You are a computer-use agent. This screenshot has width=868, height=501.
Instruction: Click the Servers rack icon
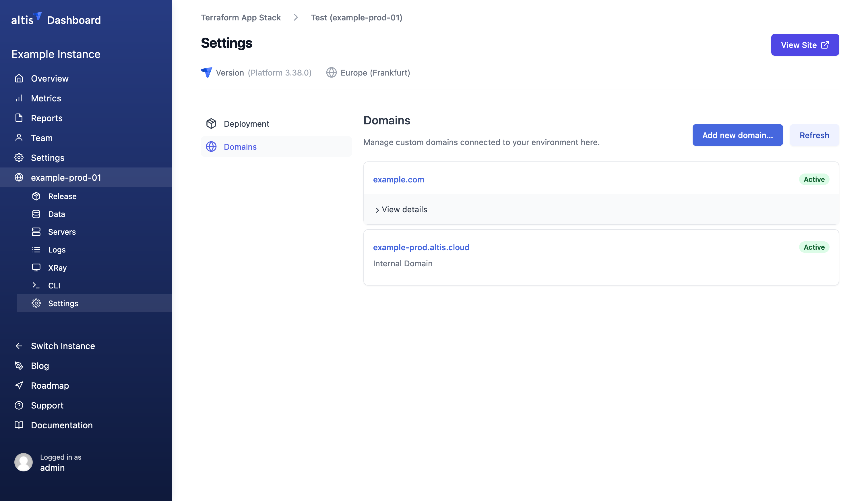(36, 232)
